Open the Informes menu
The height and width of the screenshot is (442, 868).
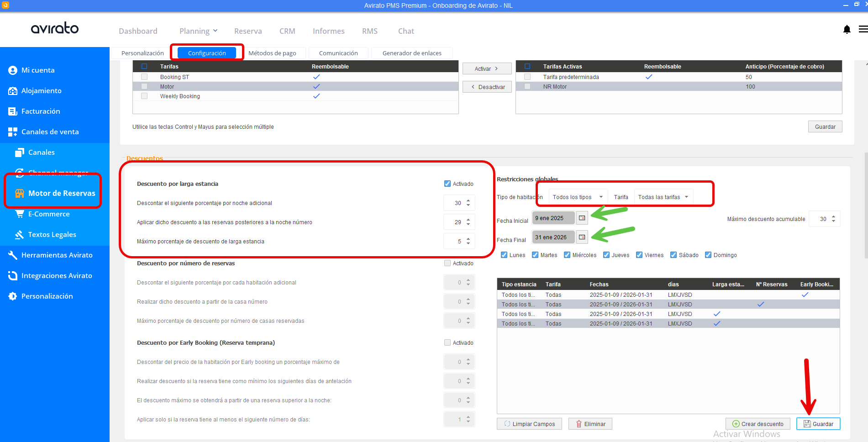pyautogui.click(x=329, y=31)
